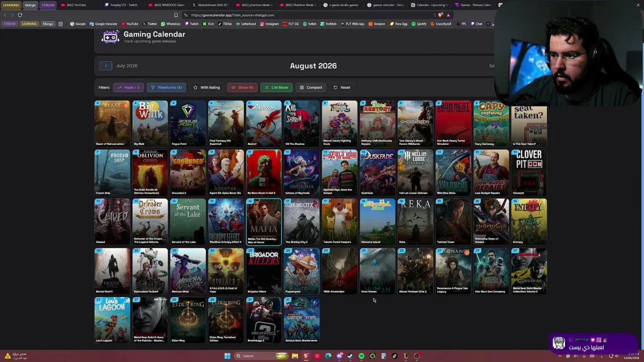The height and width of the screenshot is (362, 644).
Task: Open Microsoft Edge from the taskbar
Action: pyautogui.click(x=328, y=356)
